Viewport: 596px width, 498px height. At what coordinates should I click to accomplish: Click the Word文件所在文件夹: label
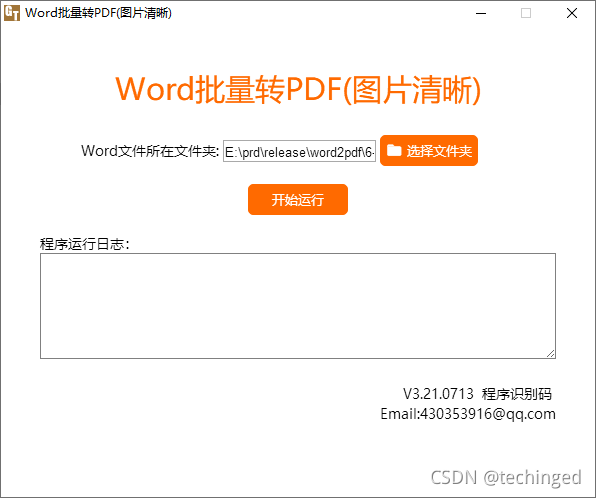coord(150,151)
